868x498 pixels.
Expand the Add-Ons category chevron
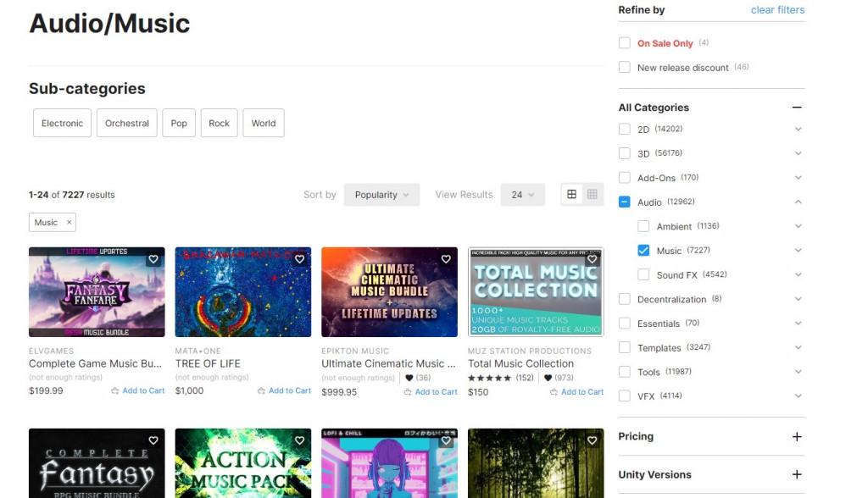click(x=798, y=178)
